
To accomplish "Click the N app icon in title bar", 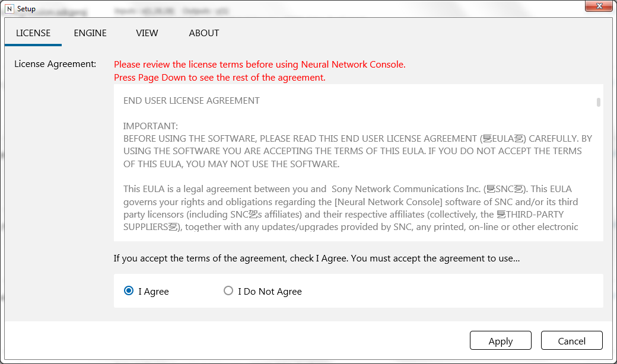I will 9,9.
